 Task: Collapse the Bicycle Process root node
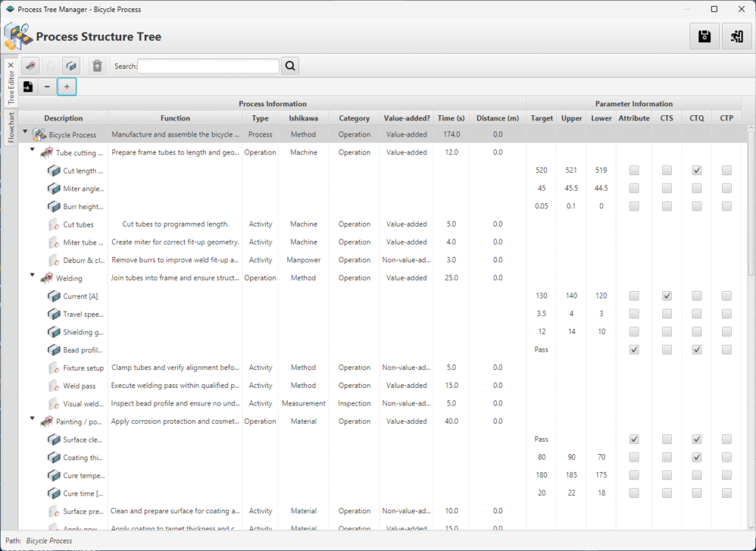click(26, 132)
